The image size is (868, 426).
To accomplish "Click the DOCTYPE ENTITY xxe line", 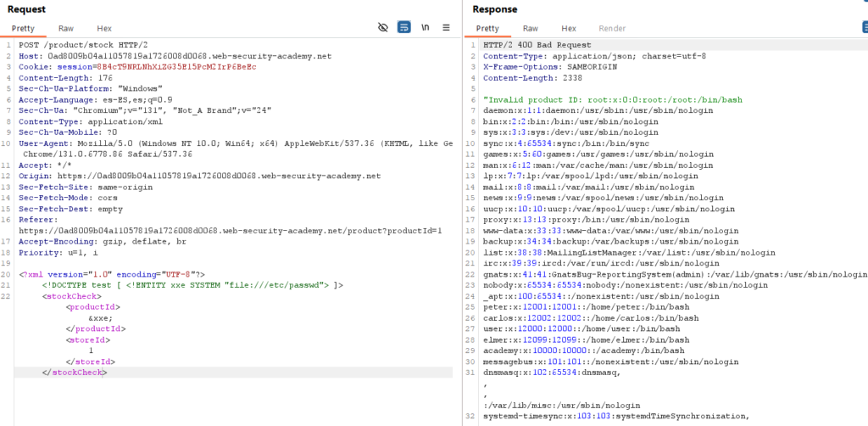I will 192,285.
